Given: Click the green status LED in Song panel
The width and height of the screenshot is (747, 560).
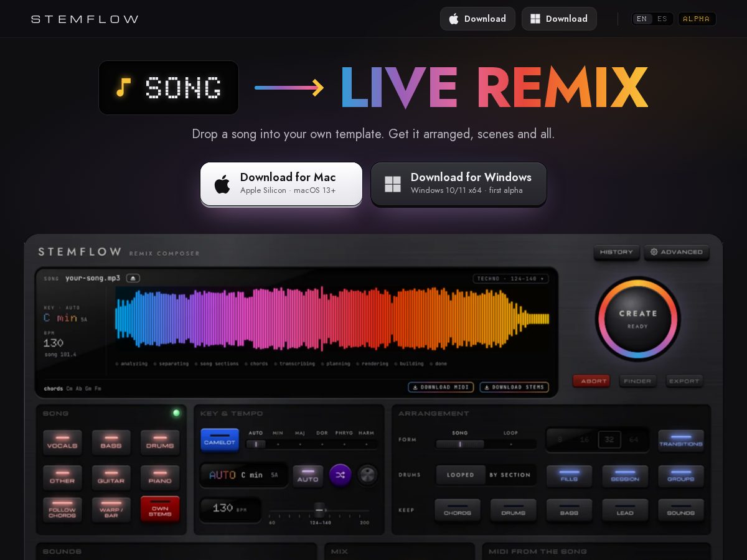Looking at the screenshot, I should click(x=176, y=413).
